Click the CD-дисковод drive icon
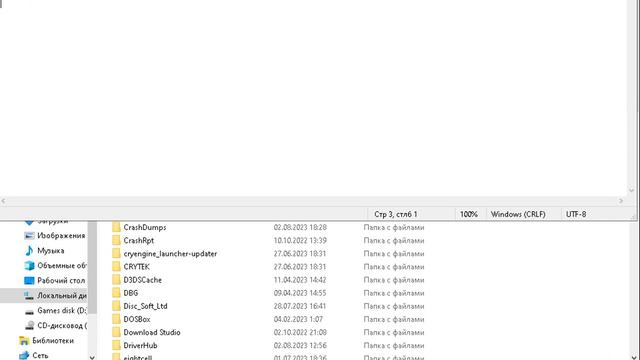This screenshot has width=640, height=360. click(29, 325)
